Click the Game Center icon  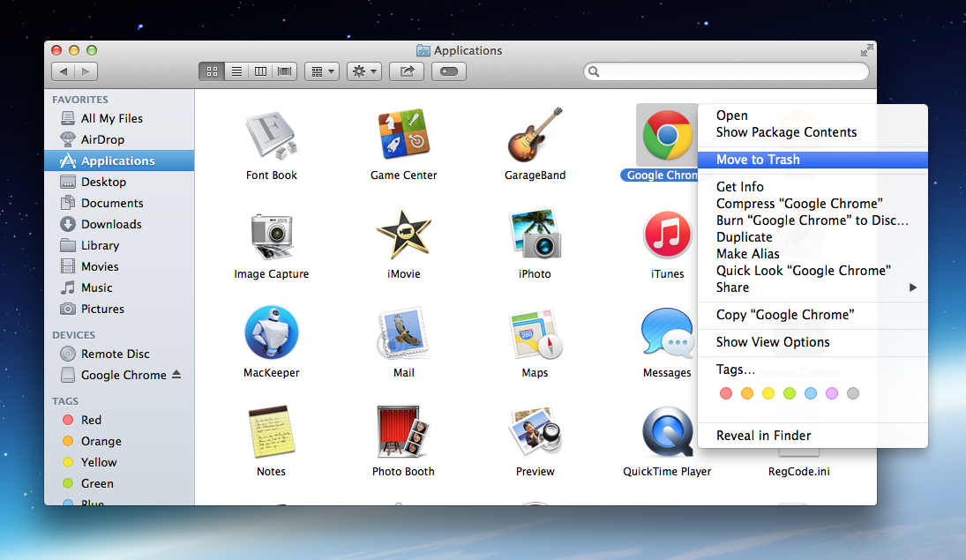click(x=403, y=135)
